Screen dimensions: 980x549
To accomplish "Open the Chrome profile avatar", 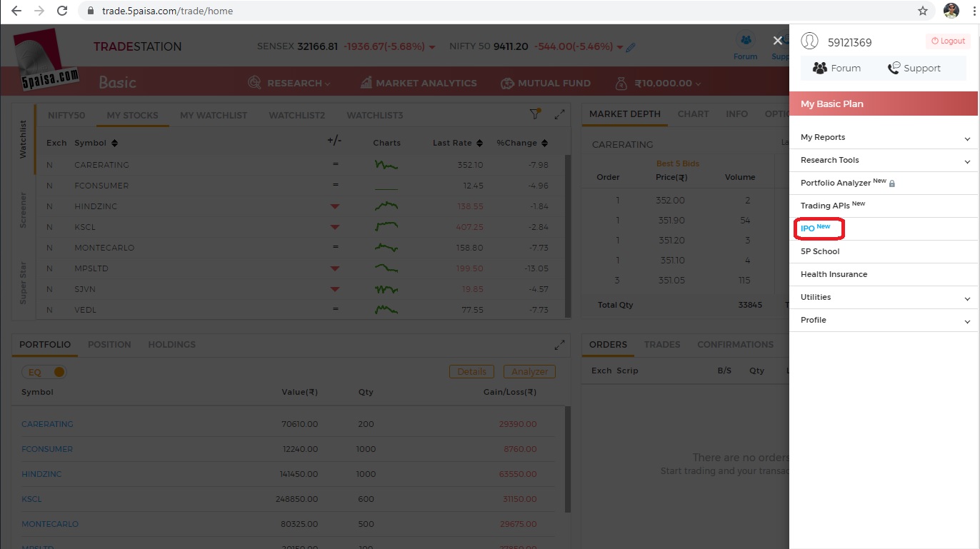I will (x=951, y=11).
